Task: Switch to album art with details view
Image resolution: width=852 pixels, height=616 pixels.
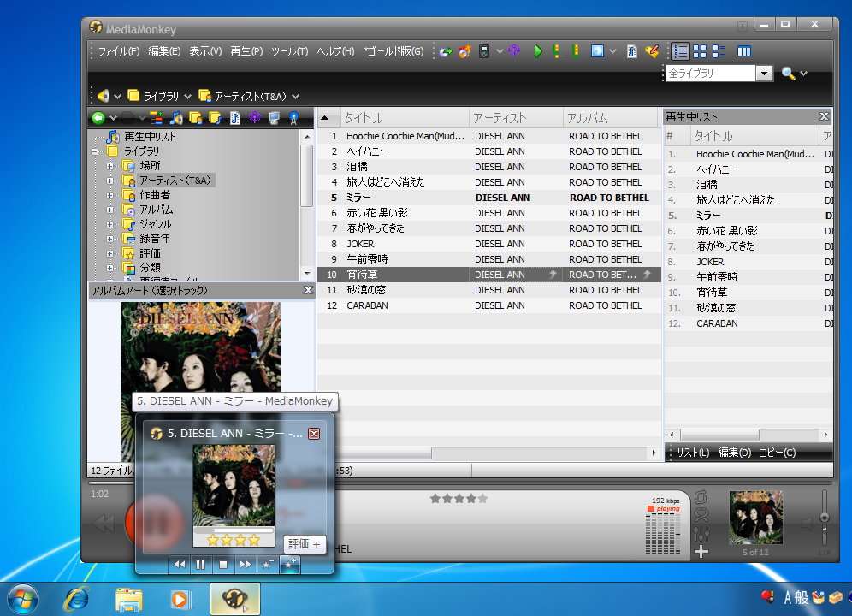Action: click(x=719, y=51)
